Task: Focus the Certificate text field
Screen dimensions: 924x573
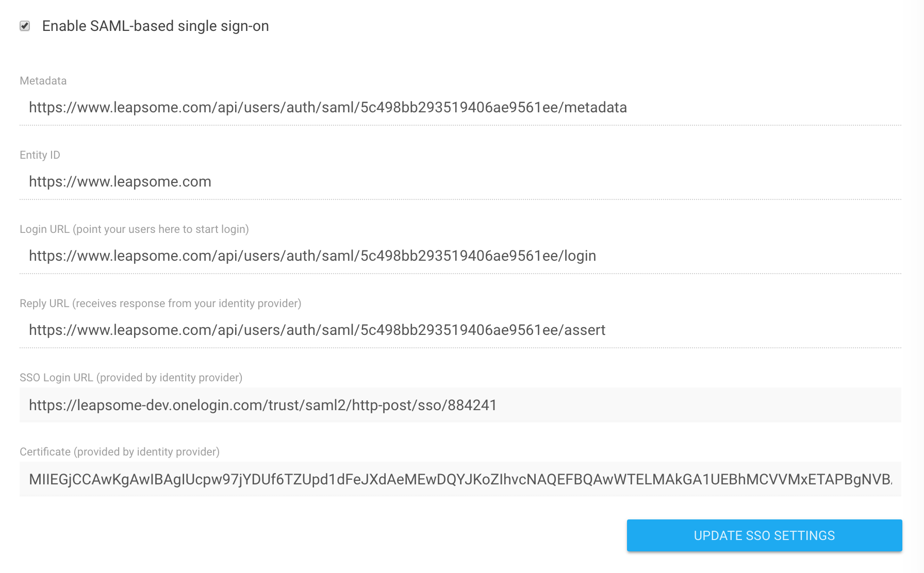Action: (x=460, y=479)
